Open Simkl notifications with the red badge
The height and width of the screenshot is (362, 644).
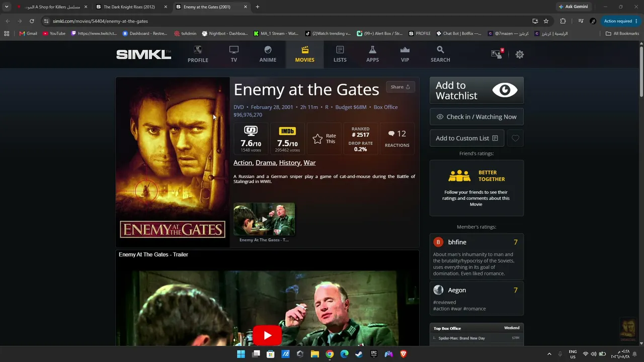click(497, 54)
